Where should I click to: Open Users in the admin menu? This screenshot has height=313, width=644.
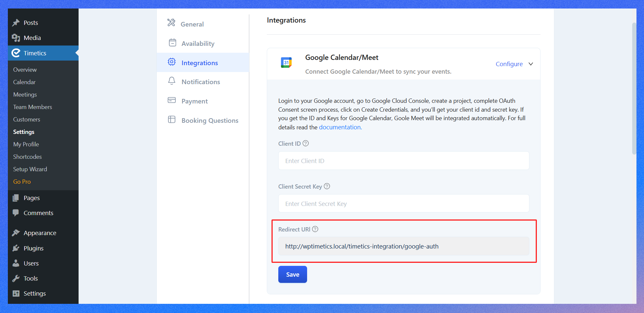[x=43, y=263]
